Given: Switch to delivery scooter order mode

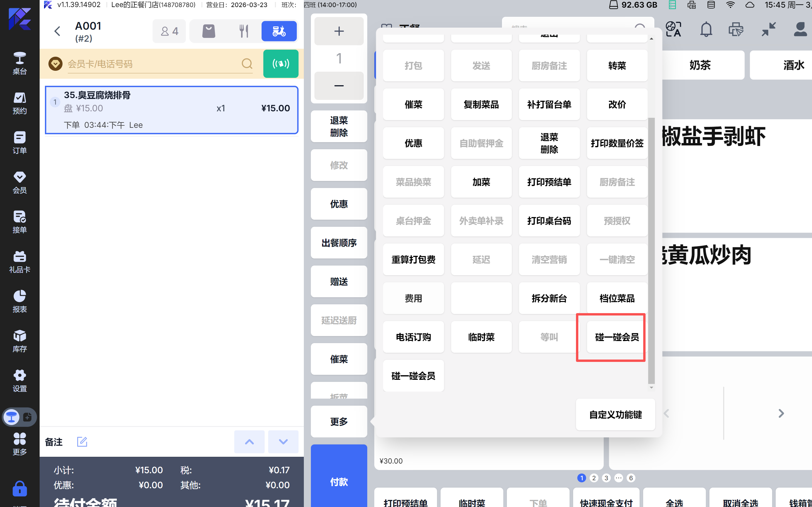Looking at the screenshot, I should (x=279, y=31).
